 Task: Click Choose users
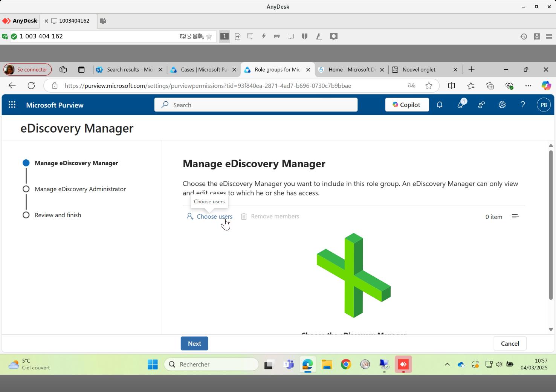209,217
